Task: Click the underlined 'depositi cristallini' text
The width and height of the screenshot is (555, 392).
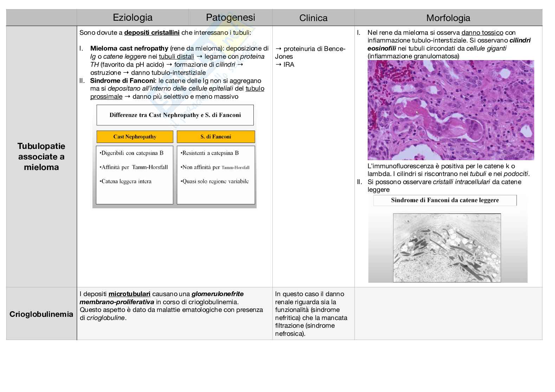Action: (x=152, y=33)
